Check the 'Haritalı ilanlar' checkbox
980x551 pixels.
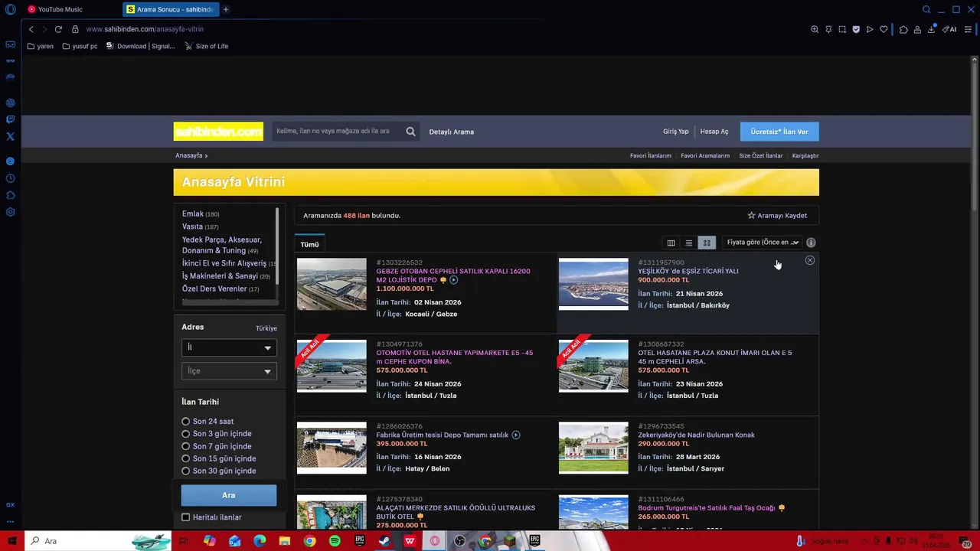coord(185,517)
